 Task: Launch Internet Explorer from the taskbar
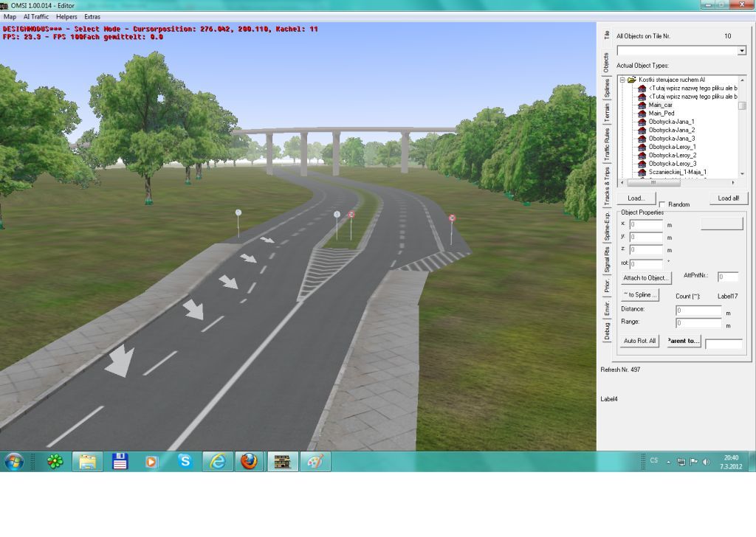coord(217,462)
